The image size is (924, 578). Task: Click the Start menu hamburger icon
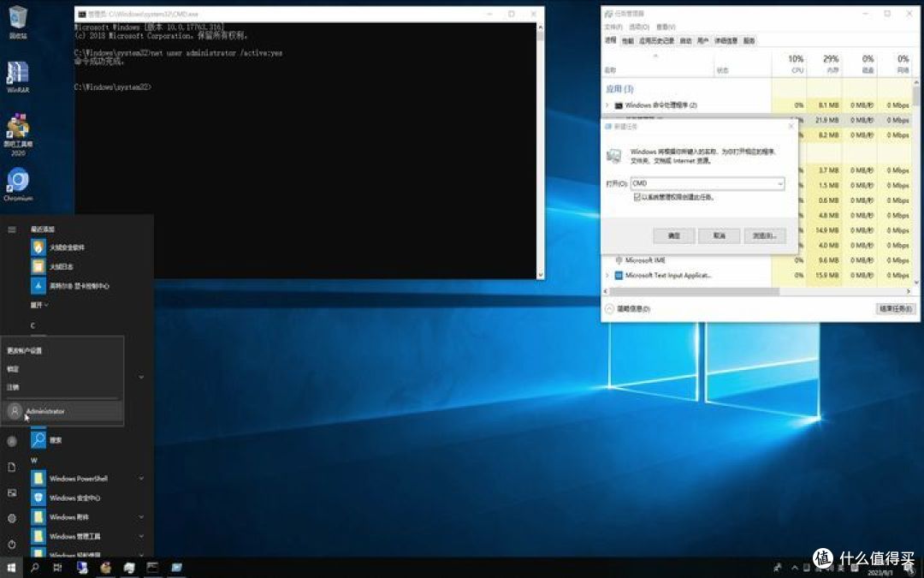tap(12, 229)
